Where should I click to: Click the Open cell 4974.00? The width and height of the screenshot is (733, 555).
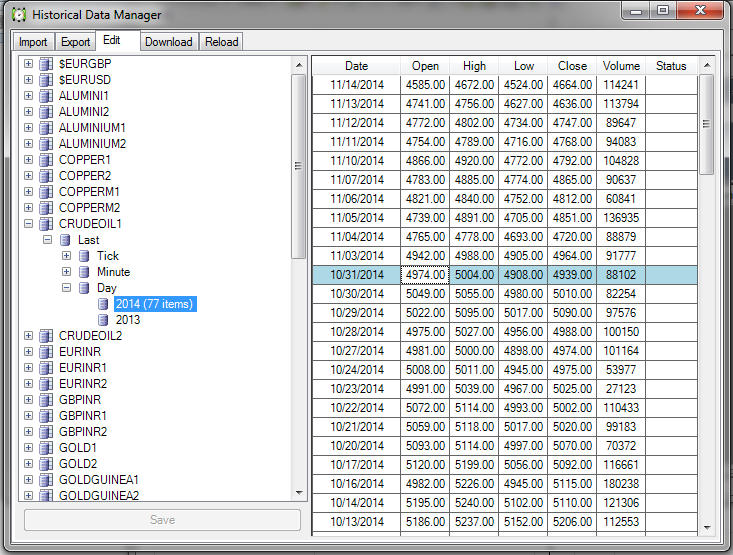pyautogui.click(x=425, y=275)
